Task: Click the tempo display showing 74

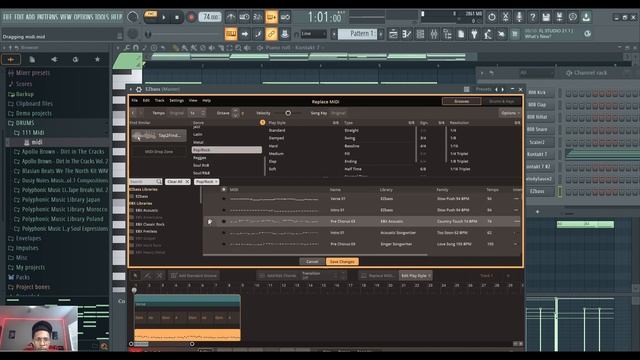Action: click(x=210, y=17)
